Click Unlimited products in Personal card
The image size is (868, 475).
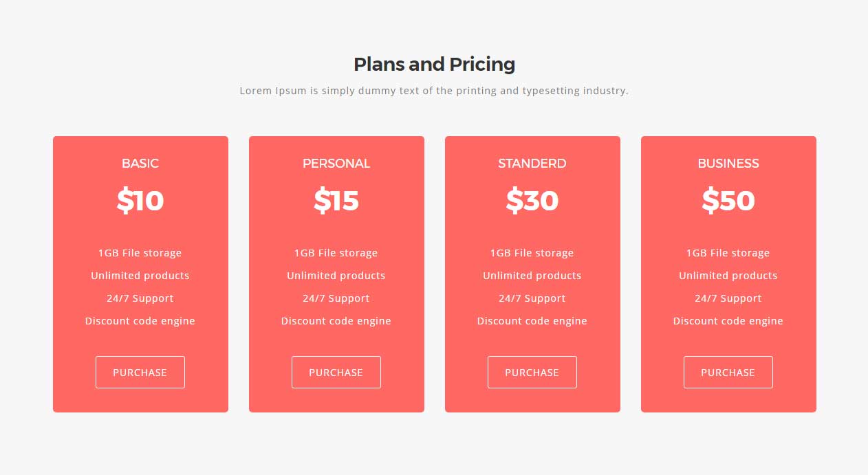point(336,276)
